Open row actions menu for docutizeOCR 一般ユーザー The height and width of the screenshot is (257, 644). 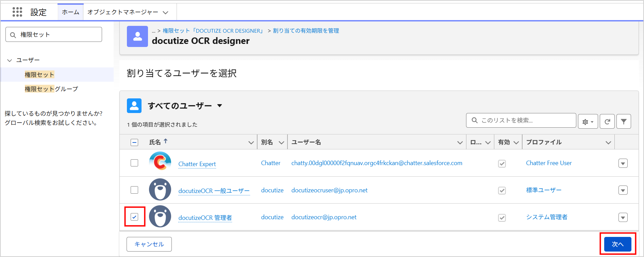point(623,190)
